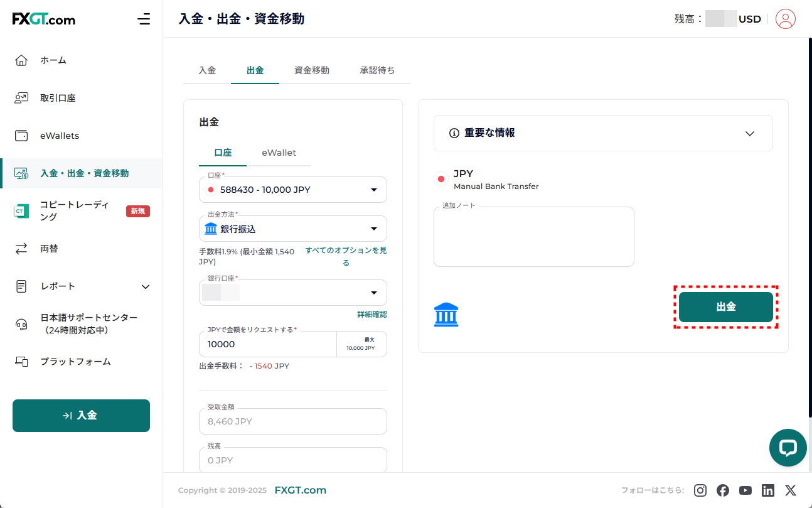812x508 pixels.
Task: Open the 出金方法 銀行振込 dropdown
Action: pos(293,229)
